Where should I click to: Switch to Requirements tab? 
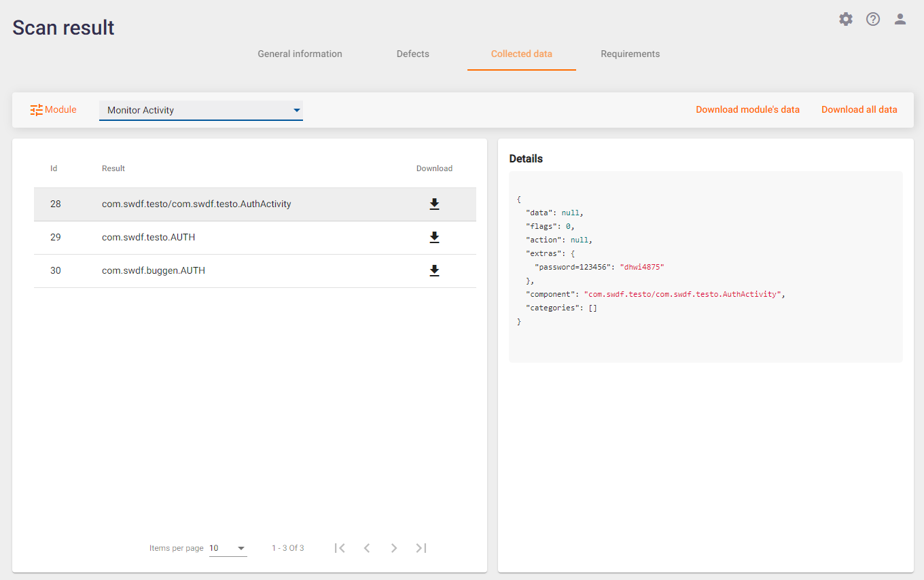[630, 54]
